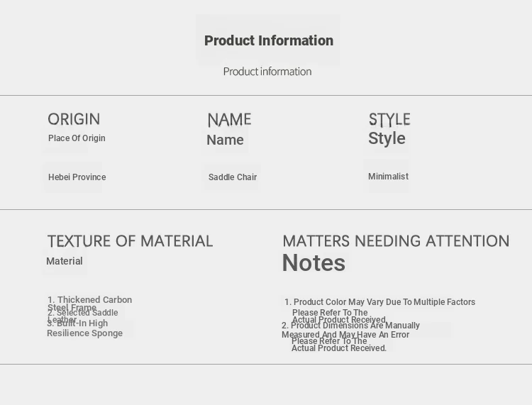Select the Minimalist style value
The image size is (532, 405).
(x=388, y=177)
